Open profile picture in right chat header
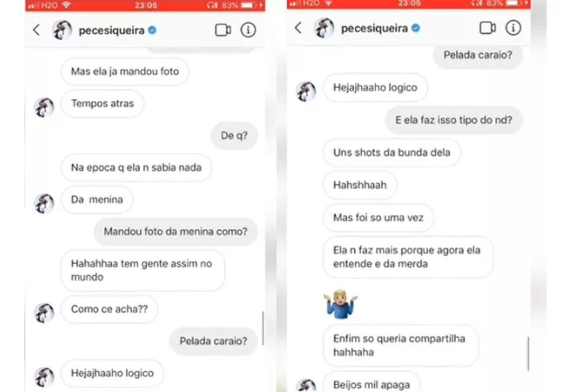This screenshot has width=588, height=392. [324, 28]
